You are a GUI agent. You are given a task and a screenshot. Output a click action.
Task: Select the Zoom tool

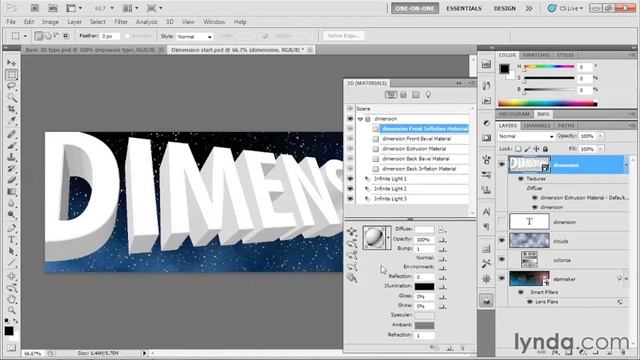11,311
